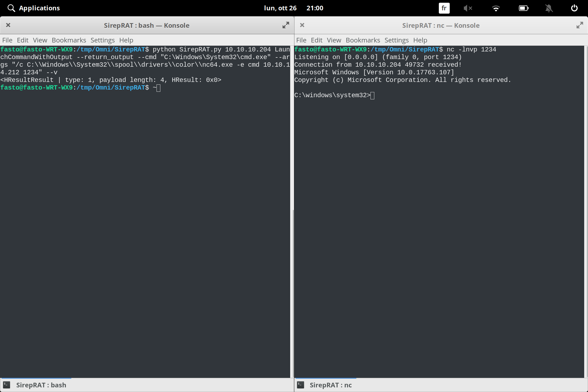The height and width of the screenshot is (392, 588).
Task: Click the cursor at the C:\windows\system32 prompt
Action: (372, 95)
